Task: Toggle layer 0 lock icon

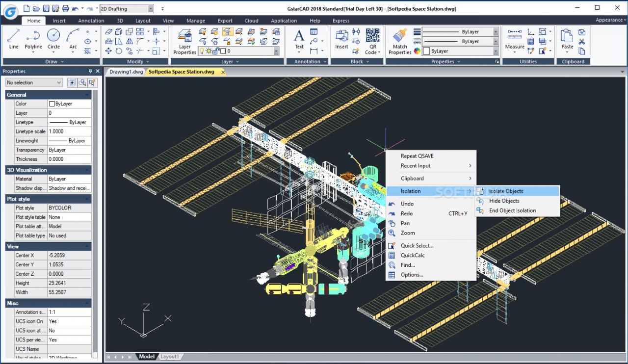Action: click(x=215, y=51)
